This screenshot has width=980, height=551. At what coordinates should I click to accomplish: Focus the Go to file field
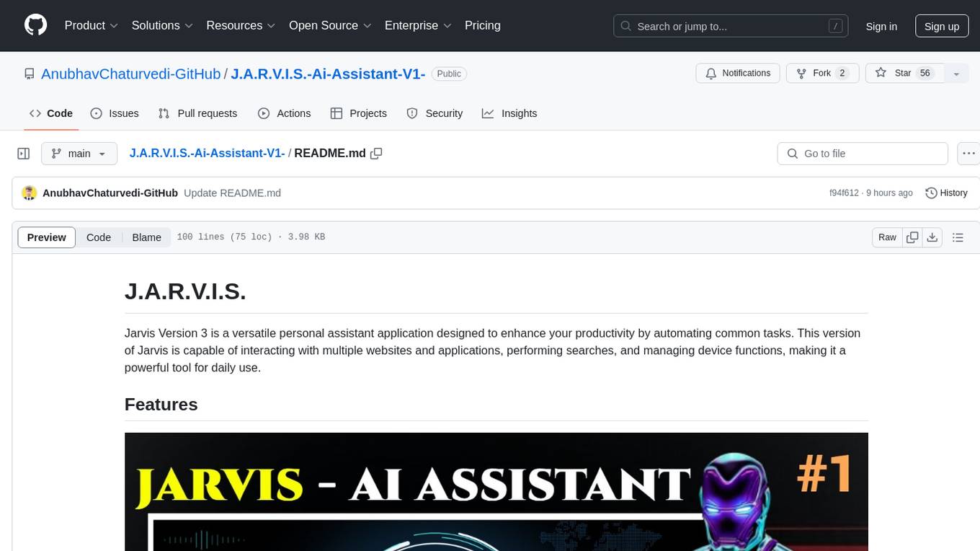(863, 154)
